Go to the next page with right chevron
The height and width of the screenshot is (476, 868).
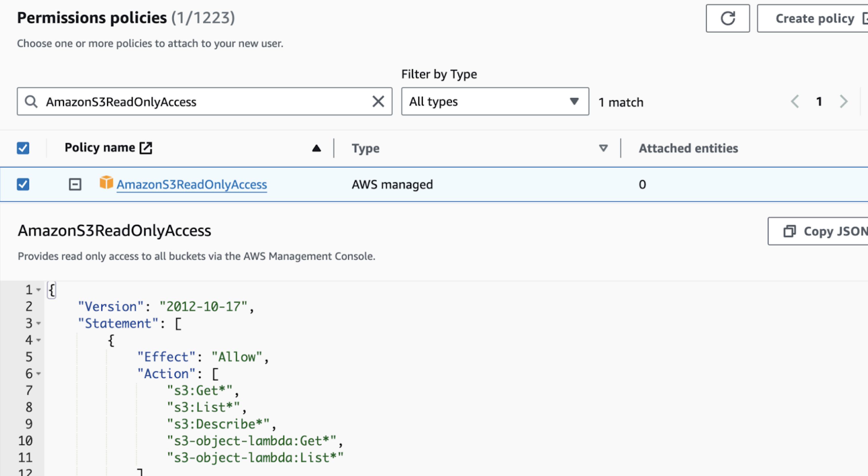[x=843, y=101]
